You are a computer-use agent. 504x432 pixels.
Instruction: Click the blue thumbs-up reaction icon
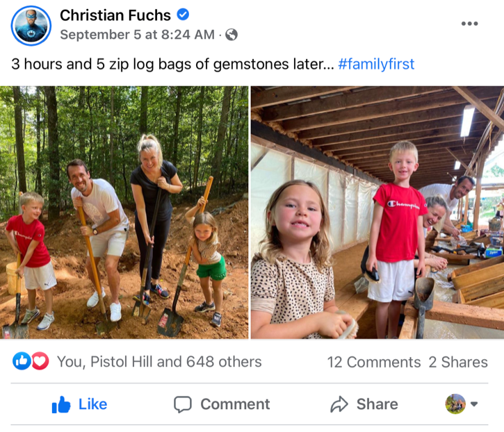click(x=22, y=361)
